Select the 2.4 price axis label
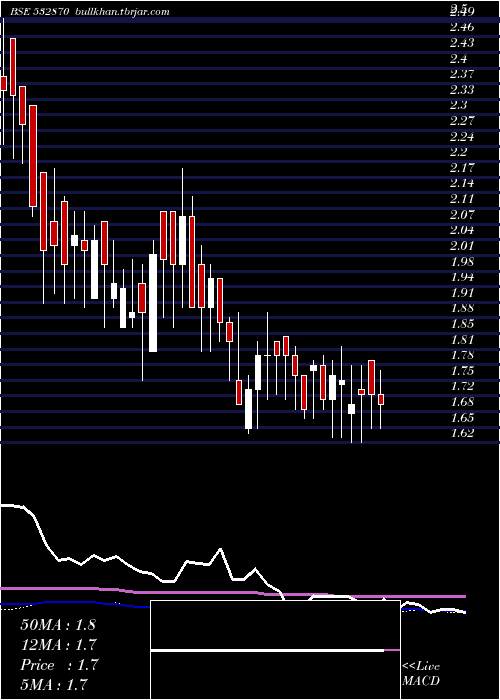Screen dimensions: 500x700 pyautogui.click(x=458, y=58)
